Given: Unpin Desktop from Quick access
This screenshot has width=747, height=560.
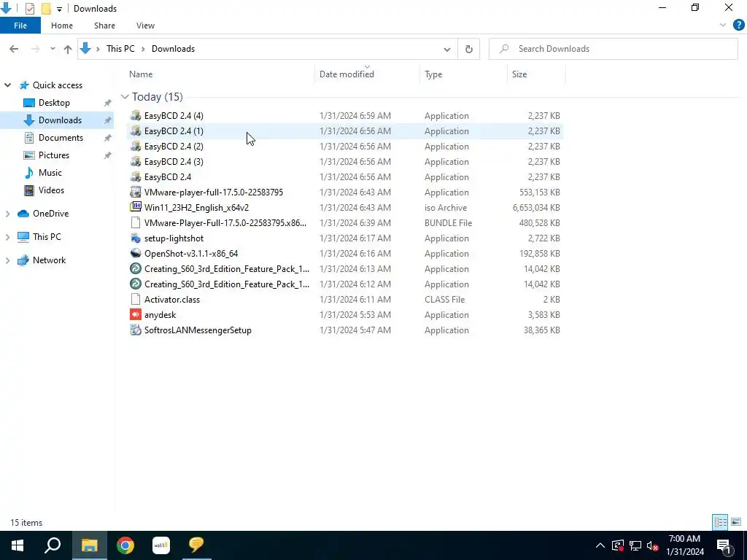Looking at the screenshot, I should tap(108, 103).
